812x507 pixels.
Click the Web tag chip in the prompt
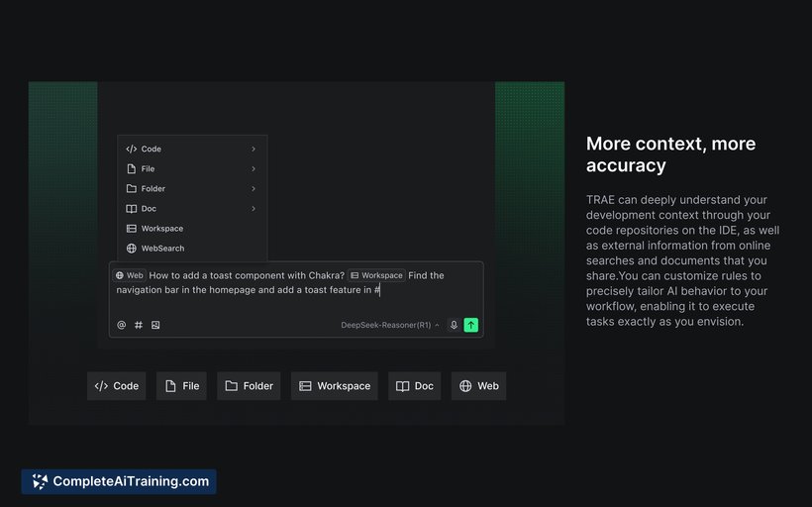(x=130, y=275)
